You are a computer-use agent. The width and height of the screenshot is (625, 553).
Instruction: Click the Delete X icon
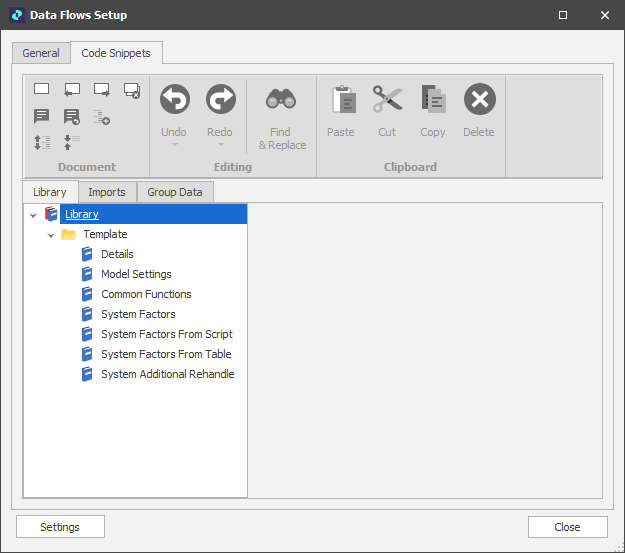479,100
